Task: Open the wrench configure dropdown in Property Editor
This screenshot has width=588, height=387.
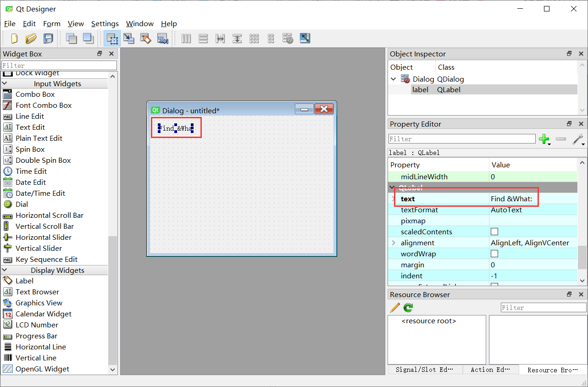Action: click(x=579, y=139)
